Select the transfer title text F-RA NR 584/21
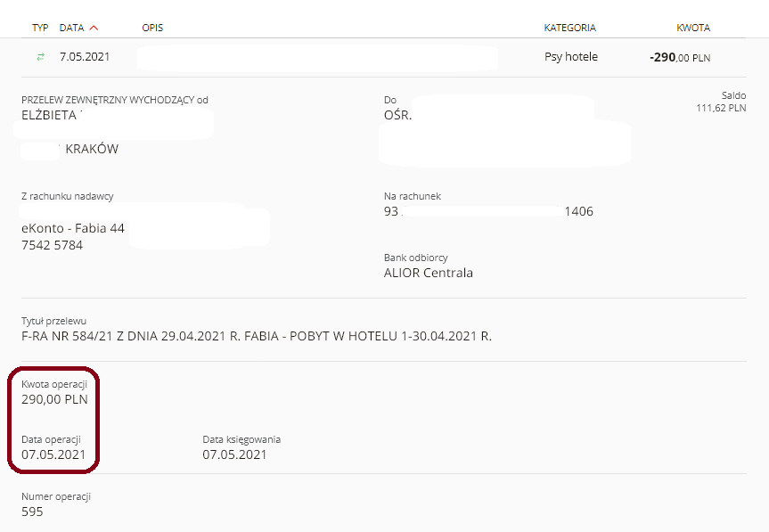This screenshot has height=532, width=769. [67, 336]
